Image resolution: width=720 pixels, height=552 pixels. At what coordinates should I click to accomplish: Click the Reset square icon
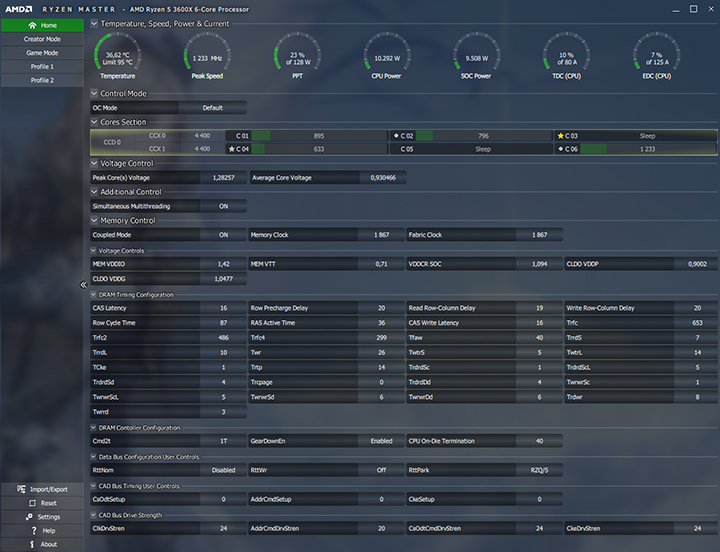(33, 503)
